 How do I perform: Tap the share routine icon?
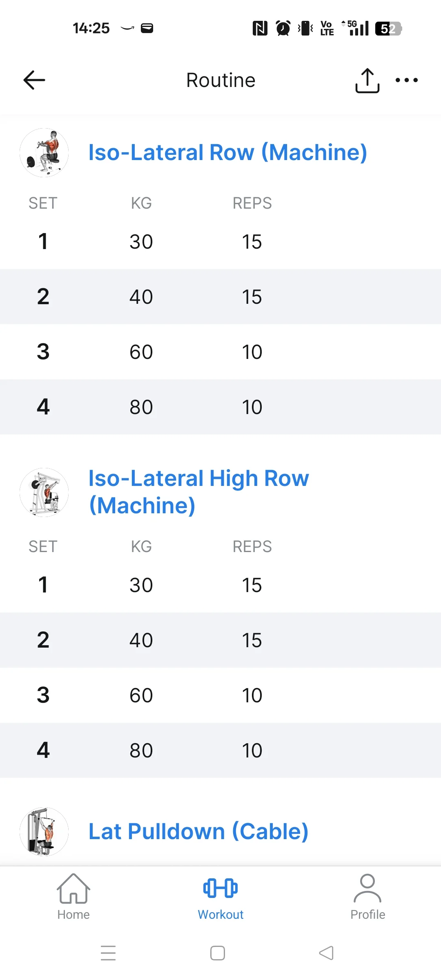click(x=367, y=80)
